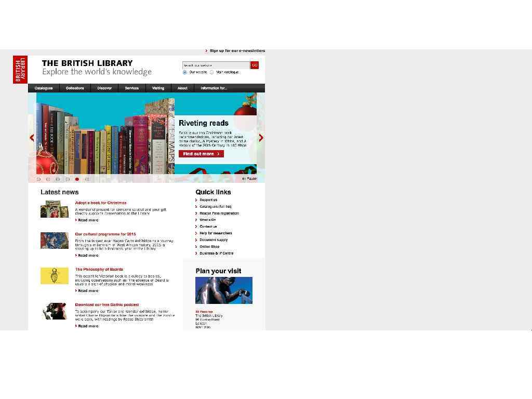Read more under cultural programme 2015

point(87,256)
